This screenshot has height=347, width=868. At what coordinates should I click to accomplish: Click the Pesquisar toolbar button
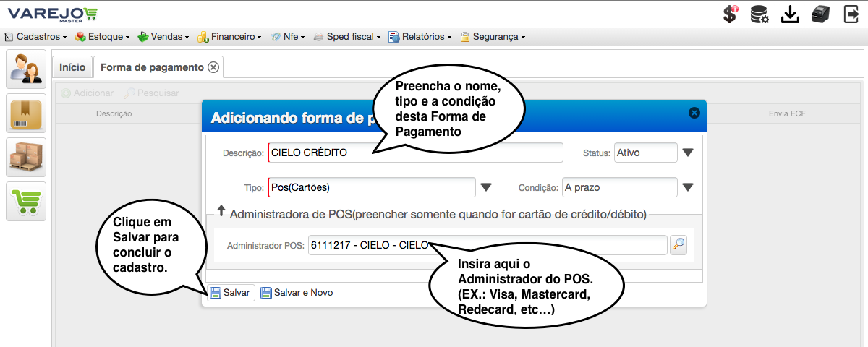pyautogui.click(x=152, y=93)
